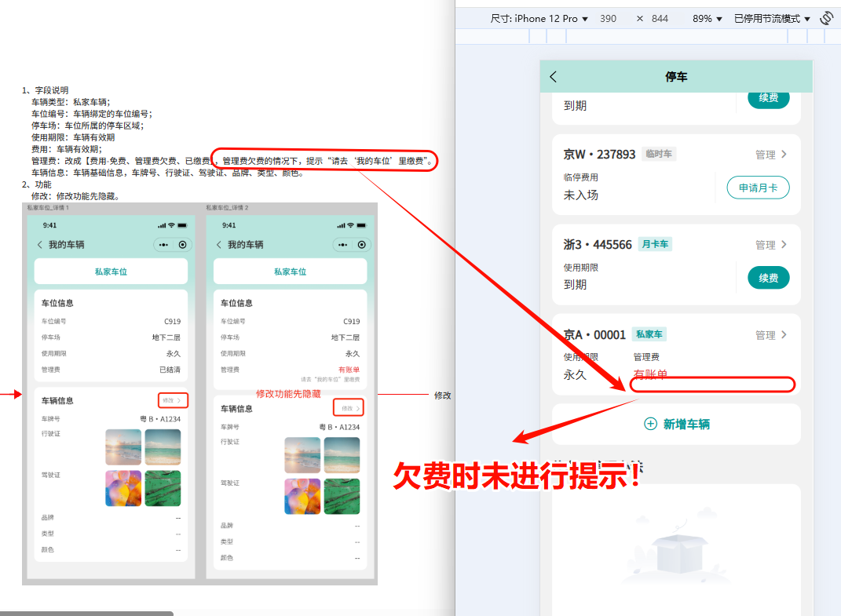
Task: Open 管理 for vehicle 京A·00001
Action: [770, 335]
